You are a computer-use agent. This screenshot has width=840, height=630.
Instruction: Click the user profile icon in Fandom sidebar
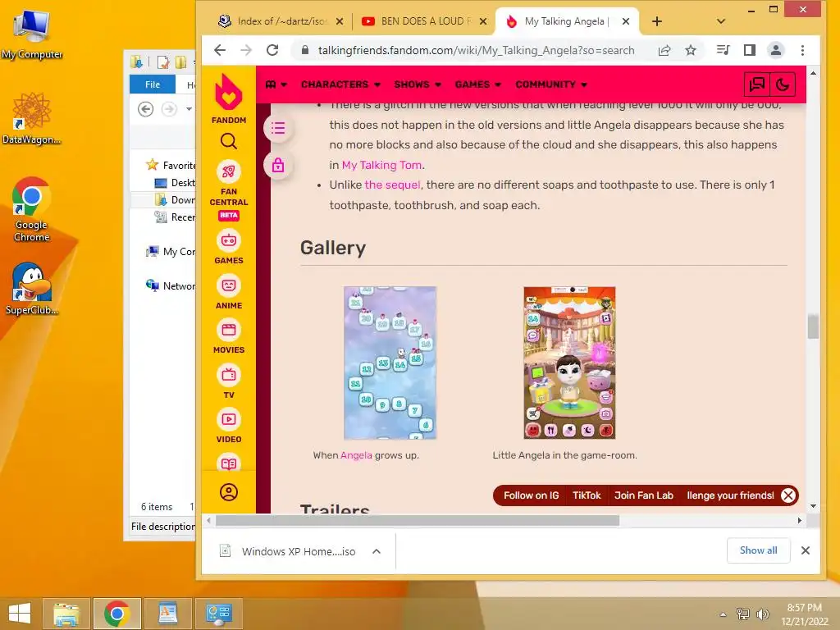tap(229, 492)
